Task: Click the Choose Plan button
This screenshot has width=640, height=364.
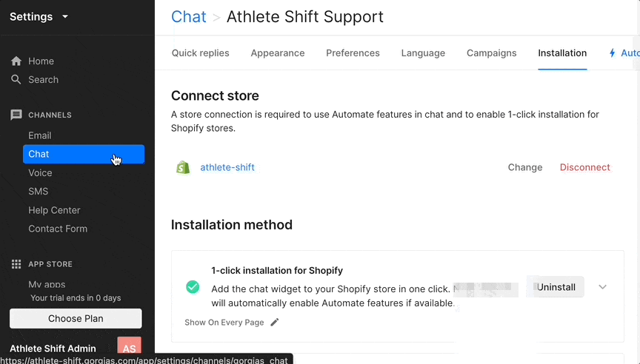Action: 76,319
